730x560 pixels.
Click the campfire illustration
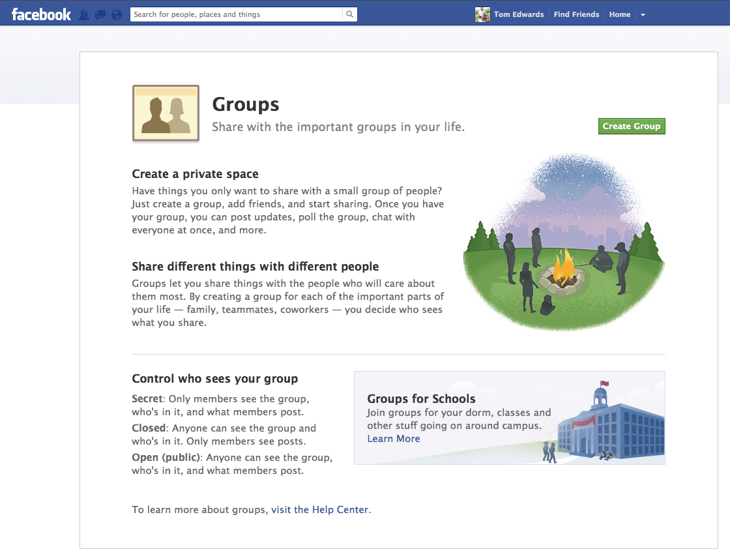coord(564,242)
